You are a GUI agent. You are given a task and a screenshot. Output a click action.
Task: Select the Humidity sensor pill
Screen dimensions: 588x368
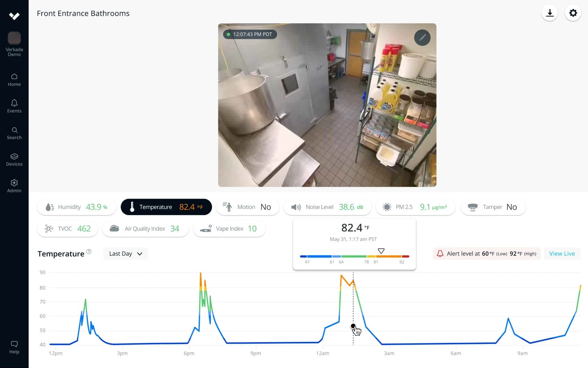click(x=76, y=207)
